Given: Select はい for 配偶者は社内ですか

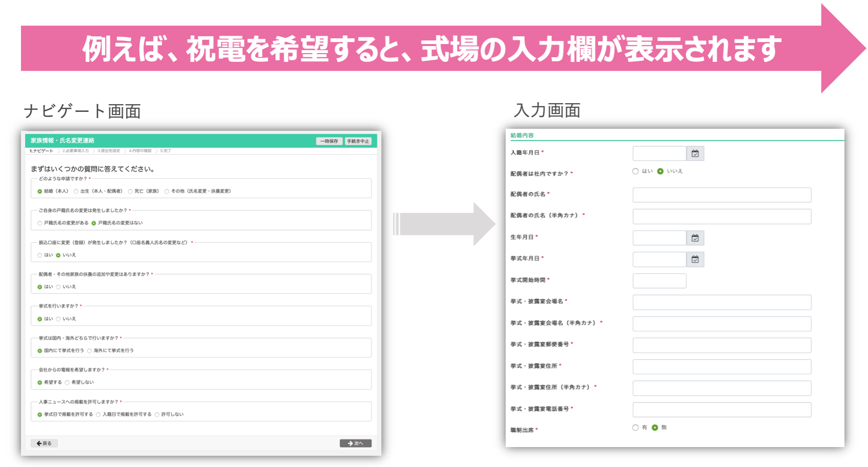Looking at the screenshot, I should [636, 171].
